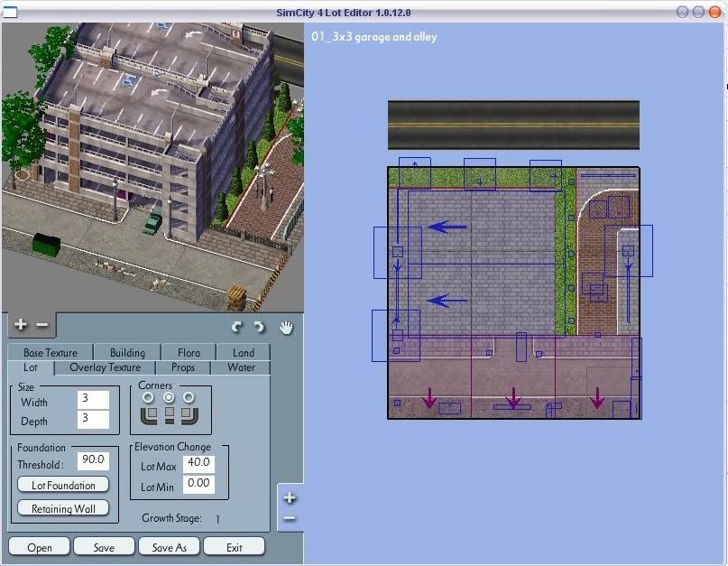The width and height of the screenshot is (728, 566).
Task: Click the right-corner road shape icon
Action: pos(189,415)
